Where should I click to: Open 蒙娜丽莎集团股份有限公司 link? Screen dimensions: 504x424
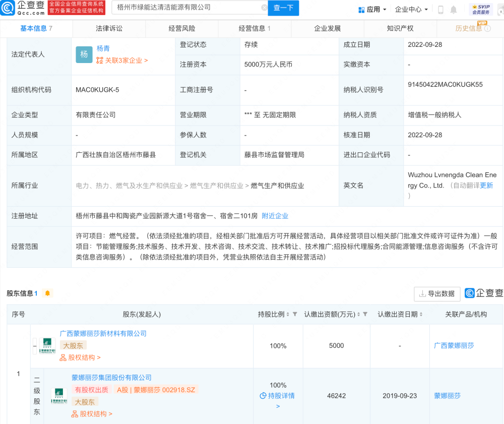(111, 378)
